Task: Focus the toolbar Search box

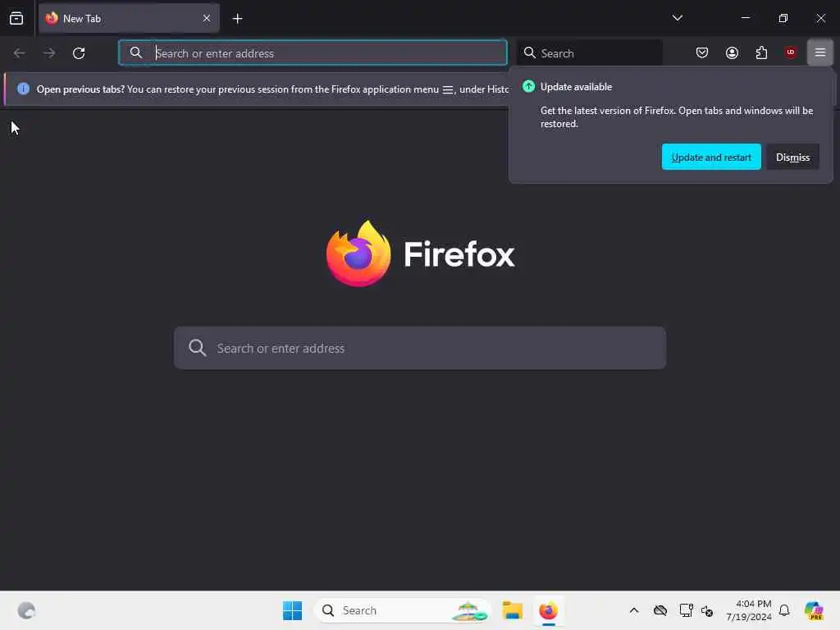Action: (589, 53)
